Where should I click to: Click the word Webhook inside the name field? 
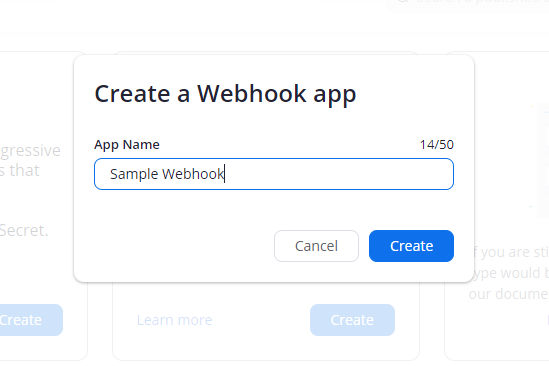(x=193, y=174)
